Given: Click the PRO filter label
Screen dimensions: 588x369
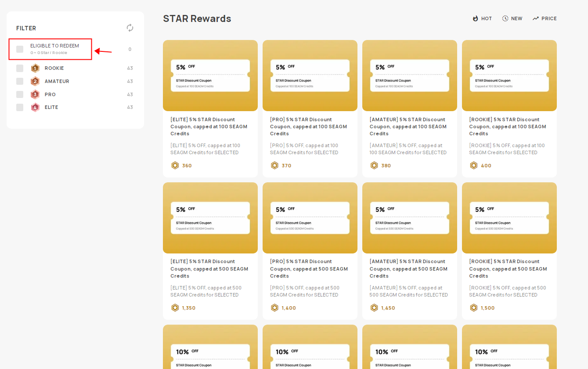Looking at the screenshot, I should 50,94.
